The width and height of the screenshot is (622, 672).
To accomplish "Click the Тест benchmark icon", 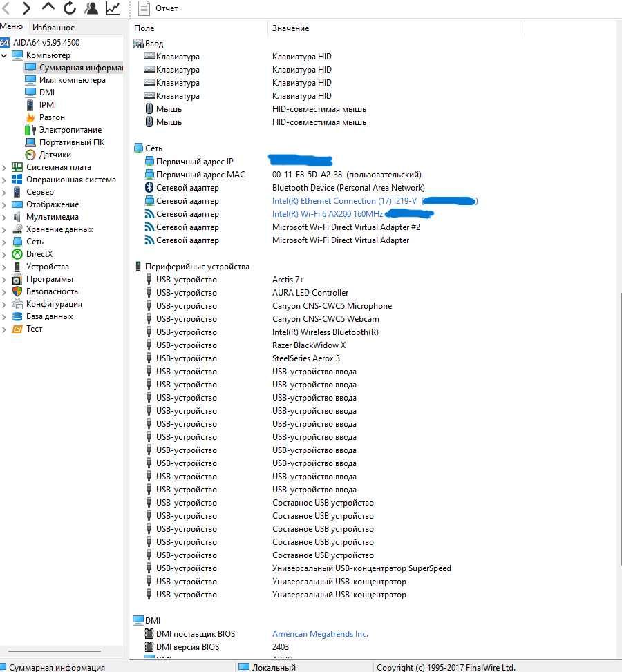I will (17, 329).
